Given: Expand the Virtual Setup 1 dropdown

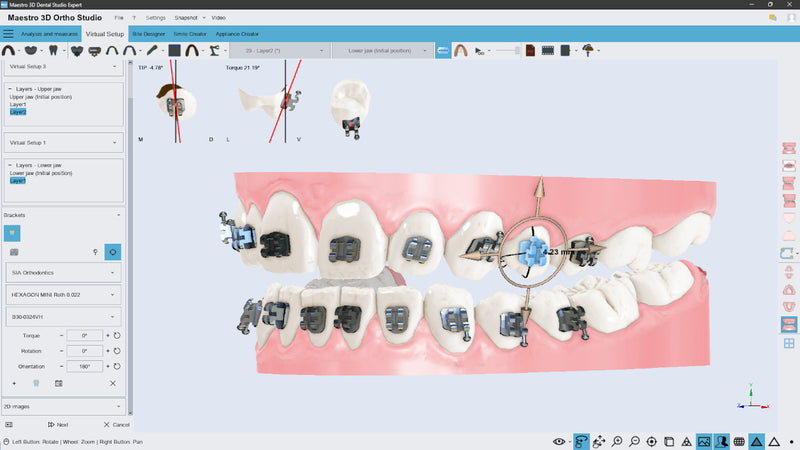Looking at the screenshot, I should tap(64, 143).
